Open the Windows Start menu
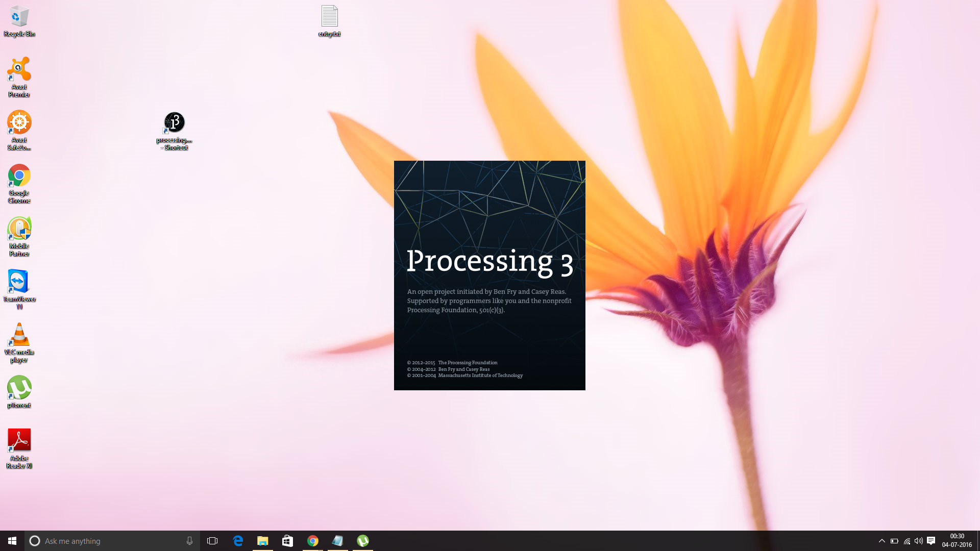The image size is (980, 551). [x=12, y=541]
